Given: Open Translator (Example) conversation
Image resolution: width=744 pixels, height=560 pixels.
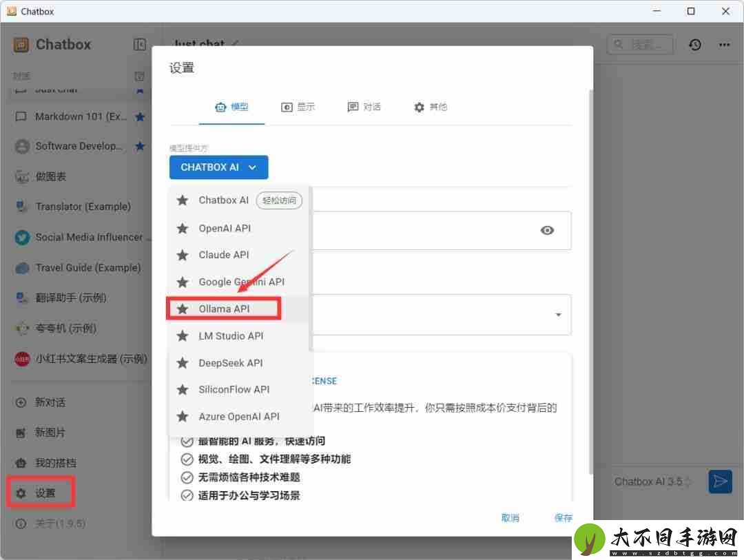Looking at the screenshot, I should point(79,207).
